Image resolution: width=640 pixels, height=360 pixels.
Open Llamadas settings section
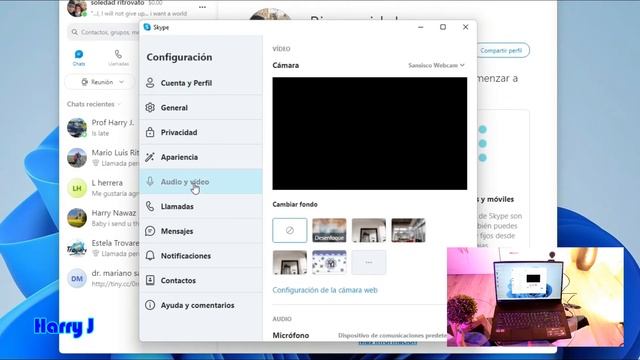[201, 207]
